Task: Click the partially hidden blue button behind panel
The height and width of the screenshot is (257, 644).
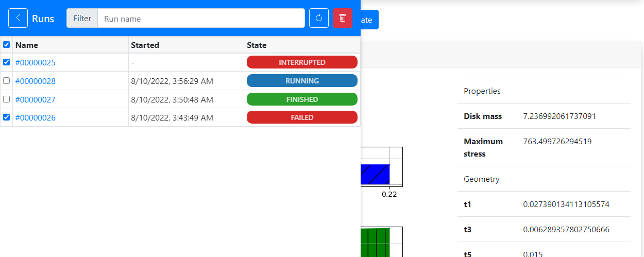Action: pos(369,20)
